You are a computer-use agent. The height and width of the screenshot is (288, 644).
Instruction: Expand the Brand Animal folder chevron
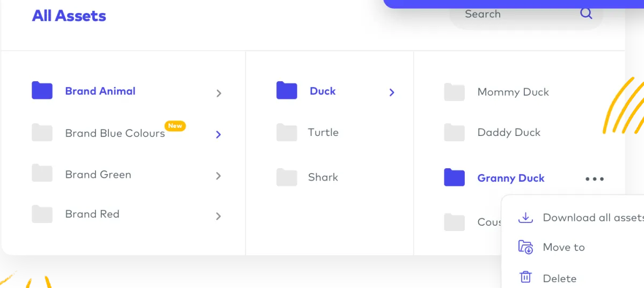pos(218,93)
